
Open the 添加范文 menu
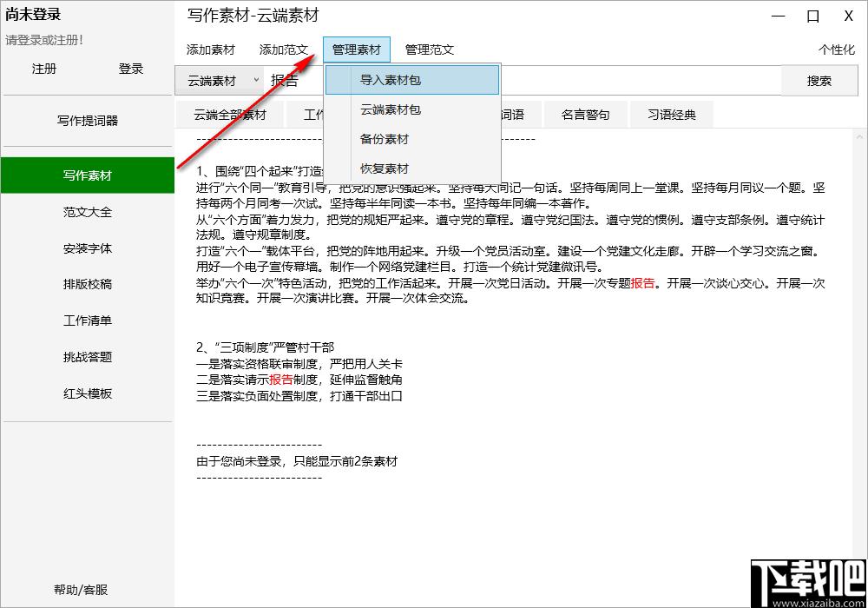[284, 50]
